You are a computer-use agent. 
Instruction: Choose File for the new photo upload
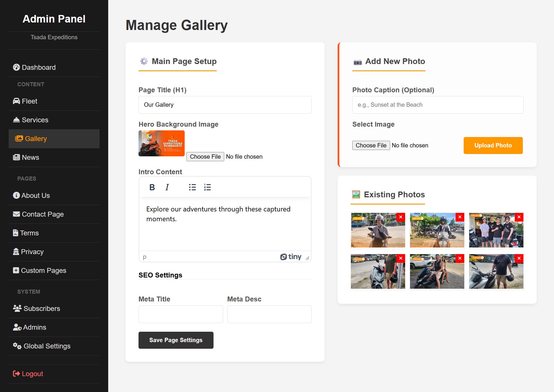tap(371, 145)
